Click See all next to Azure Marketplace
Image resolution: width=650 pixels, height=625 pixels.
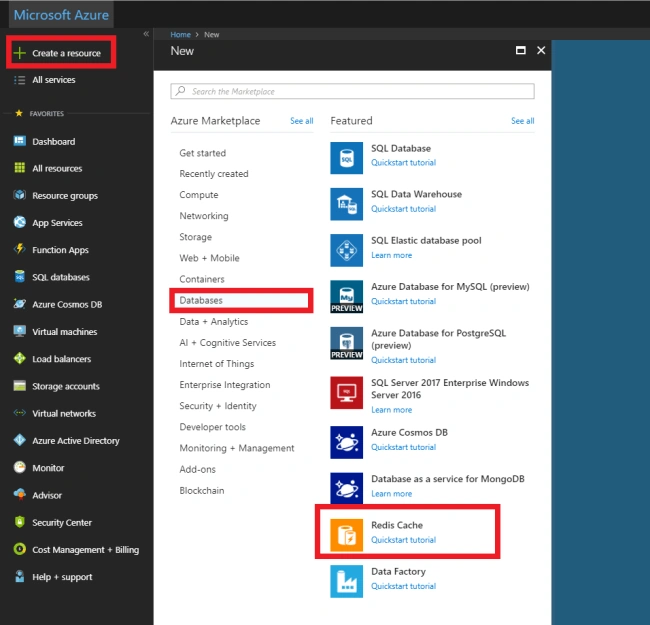pos(301,121)
